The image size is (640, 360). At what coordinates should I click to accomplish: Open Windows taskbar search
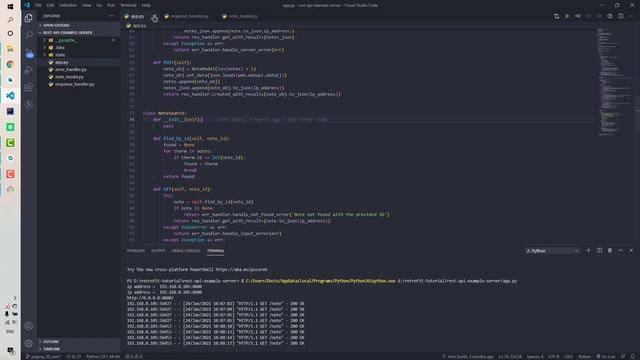tap(10, 19)
